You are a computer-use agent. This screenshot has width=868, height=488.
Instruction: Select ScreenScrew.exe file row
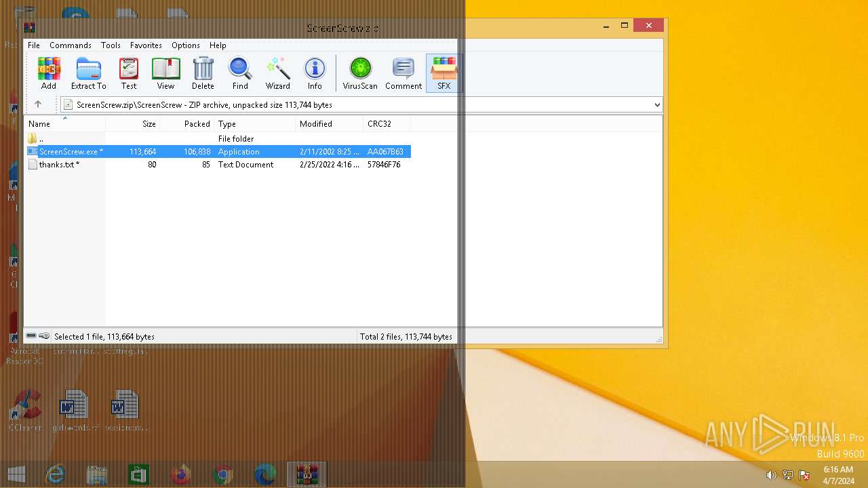[x=218, y=152]
